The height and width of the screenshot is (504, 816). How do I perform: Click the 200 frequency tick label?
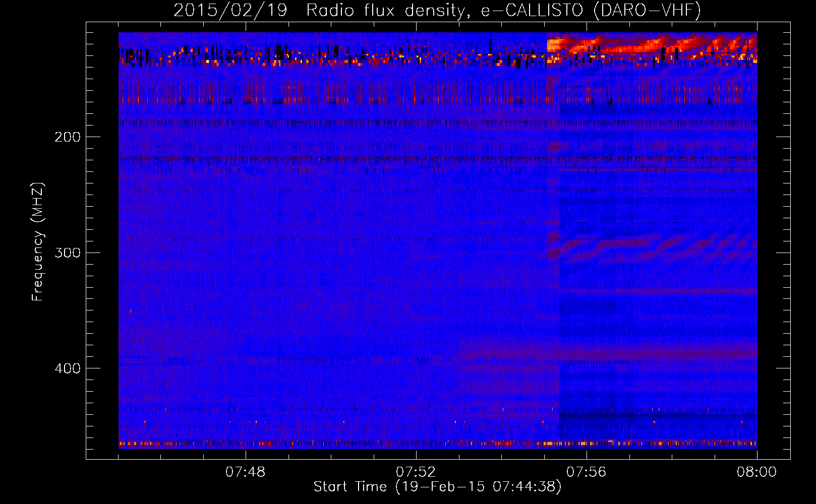click(68, 137)
